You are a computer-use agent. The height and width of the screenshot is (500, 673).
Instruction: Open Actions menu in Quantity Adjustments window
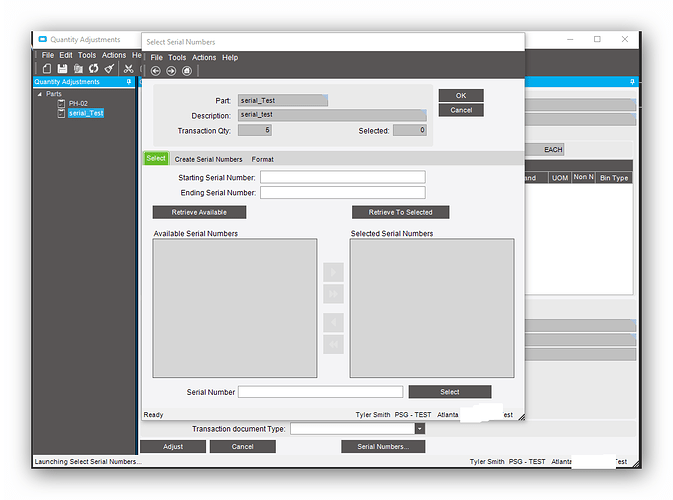tap(114, 55)
